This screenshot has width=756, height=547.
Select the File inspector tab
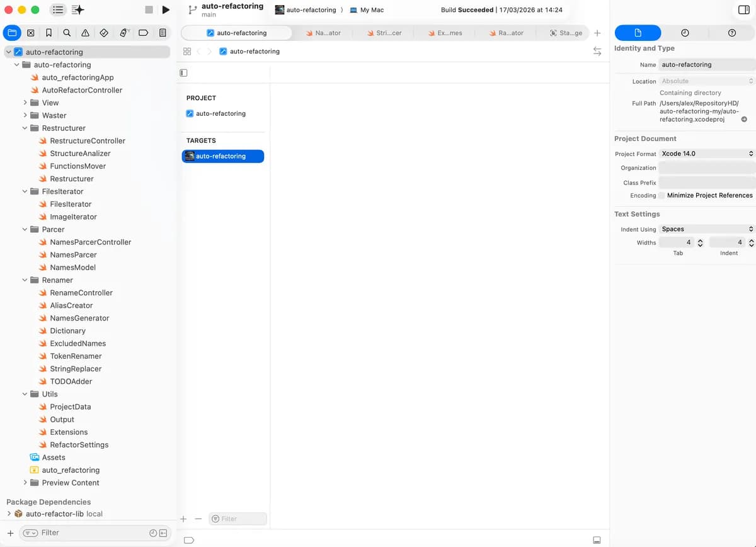coord(638,33)
